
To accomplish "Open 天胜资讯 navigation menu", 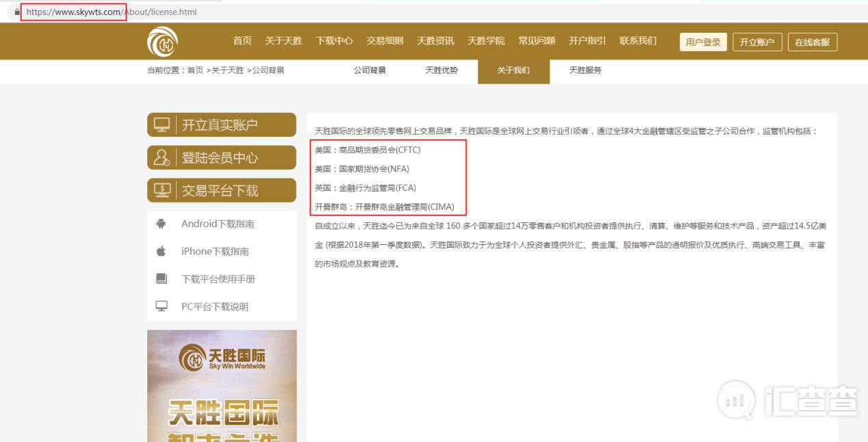I will (x=435, y=41).
